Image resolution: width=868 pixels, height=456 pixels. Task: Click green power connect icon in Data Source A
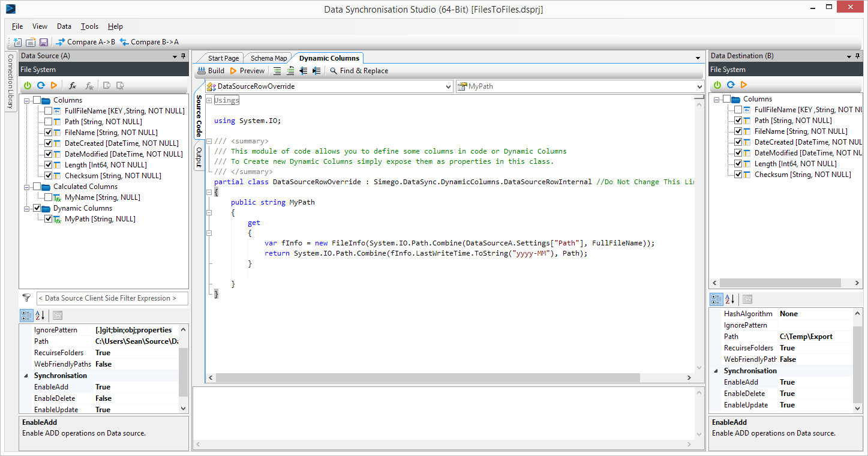click(x=28, y=86)
